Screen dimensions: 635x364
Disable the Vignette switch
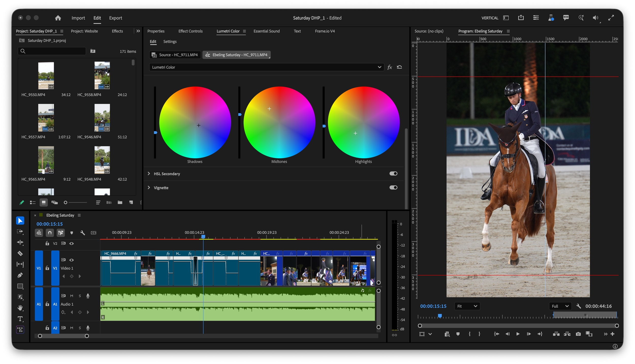coord(393,187)
